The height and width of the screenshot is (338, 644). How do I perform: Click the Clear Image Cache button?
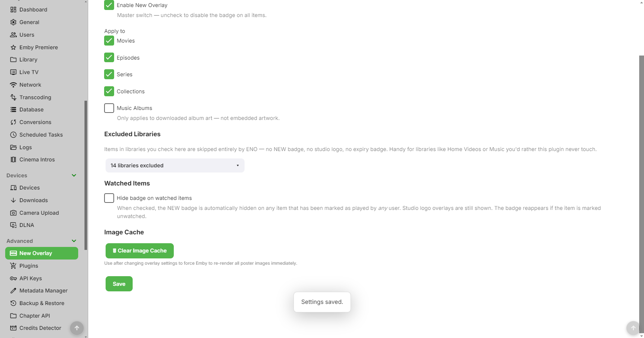point(140,251)
